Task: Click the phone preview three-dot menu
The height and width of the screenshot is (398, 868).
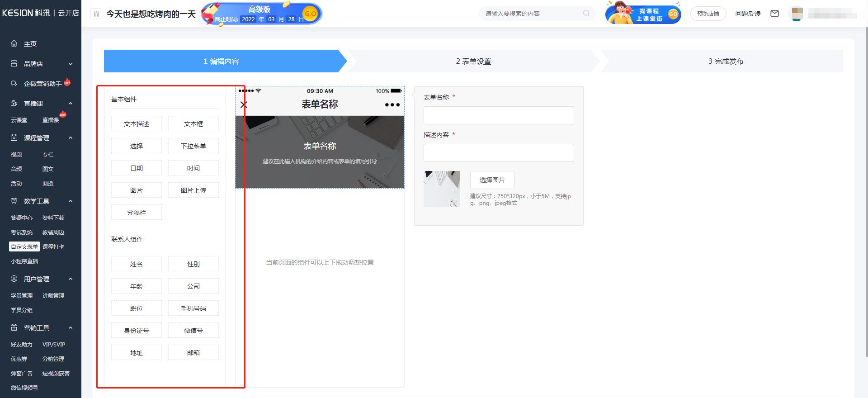Action: tap(392, 105)
